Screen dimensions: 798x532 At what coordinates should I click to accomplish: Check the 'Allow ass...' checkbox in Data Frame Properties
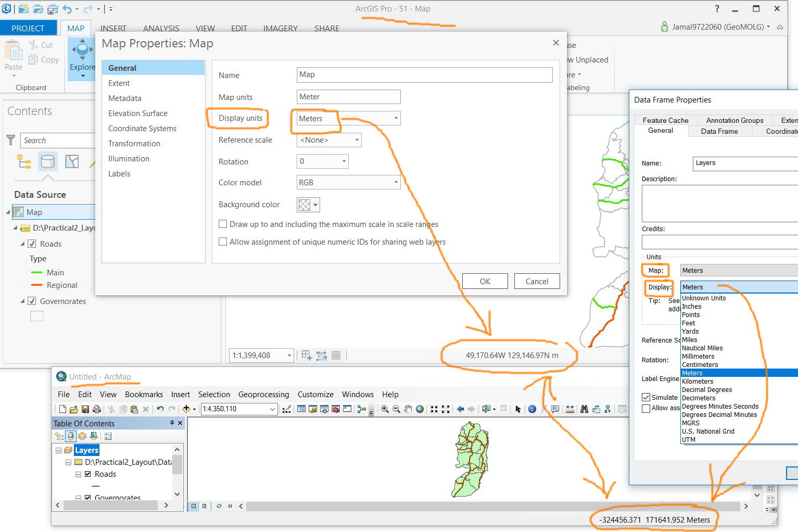click(646, 408)
